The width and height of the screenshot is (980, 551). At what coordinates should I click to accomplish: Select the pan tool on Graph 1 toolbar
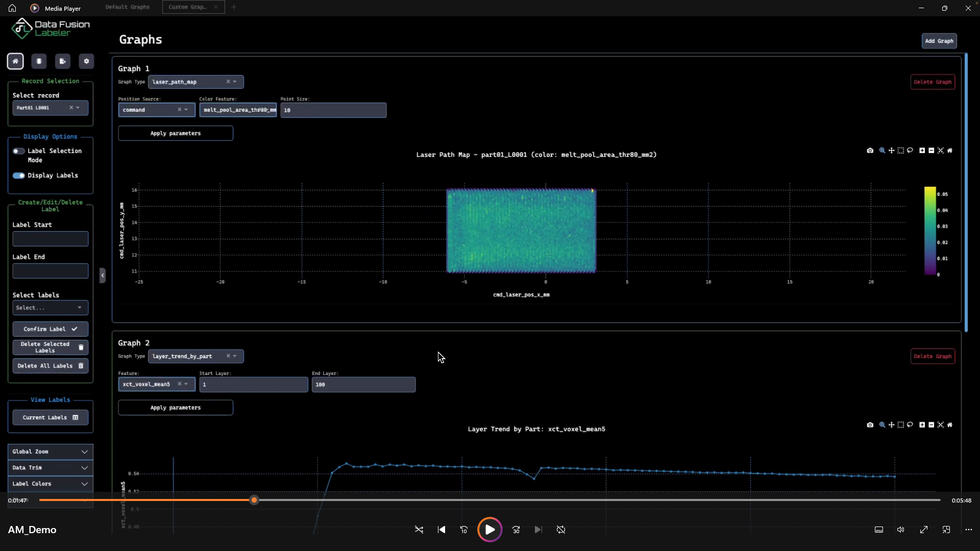pos(891,151)
